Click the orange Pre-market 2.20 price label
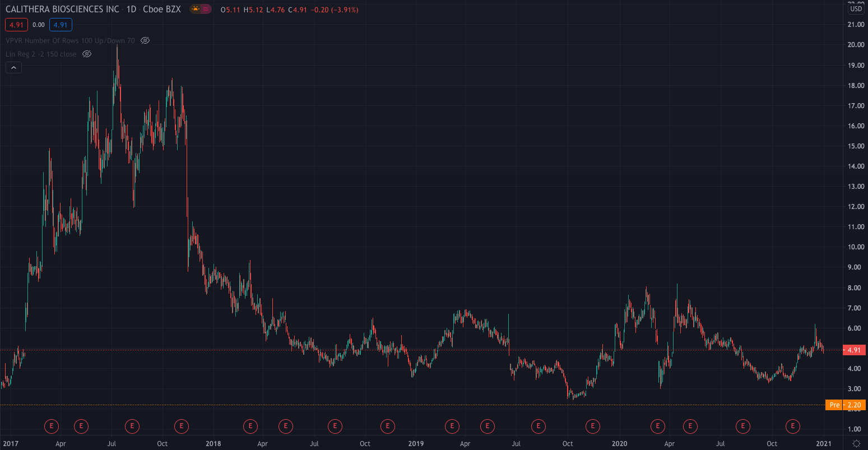 [847, 404]
